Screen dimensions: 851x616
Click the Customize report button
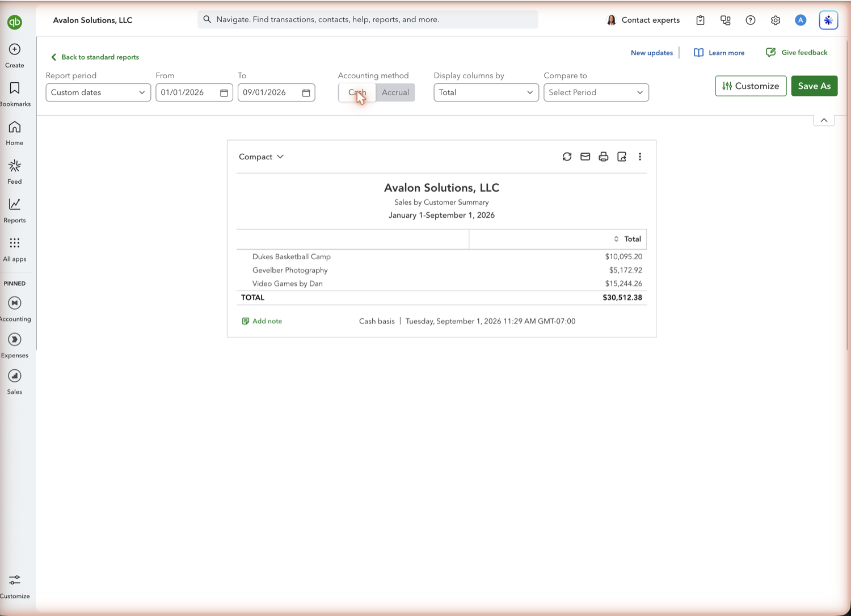(751, 86)
